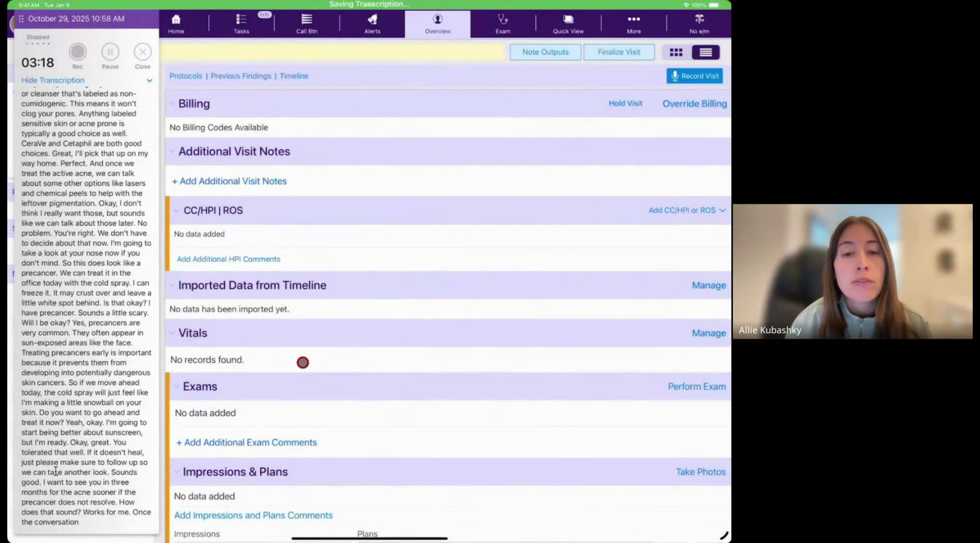This screenshot has width=980, height=543.
Task: Tap the Impressions column header
Action: click(197, 534)
